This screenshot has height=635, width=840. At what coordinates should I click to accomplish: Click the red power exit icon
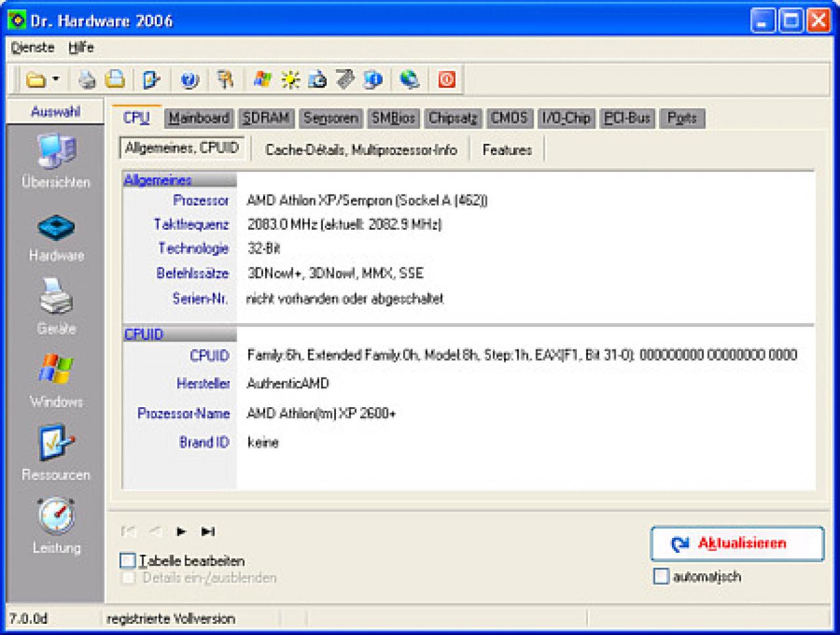click(446, 79)
